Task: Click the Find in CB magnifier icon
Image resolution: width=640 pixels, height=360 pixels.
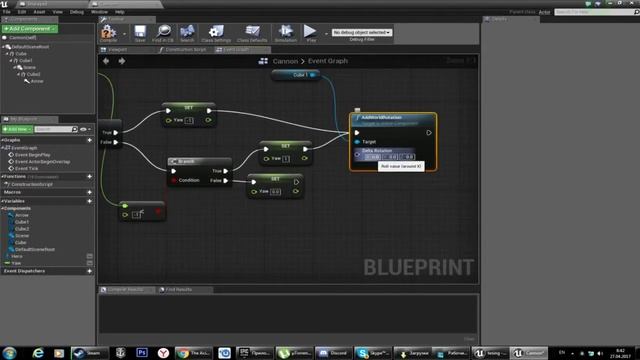Action: point(163,31)
